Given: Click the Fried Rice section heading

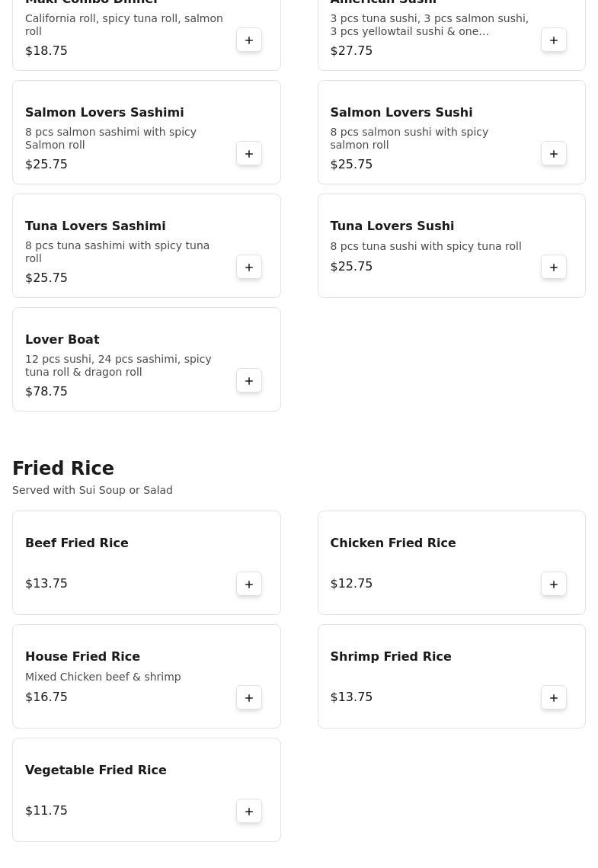Looking at the screenshot, I should (63, 469).
